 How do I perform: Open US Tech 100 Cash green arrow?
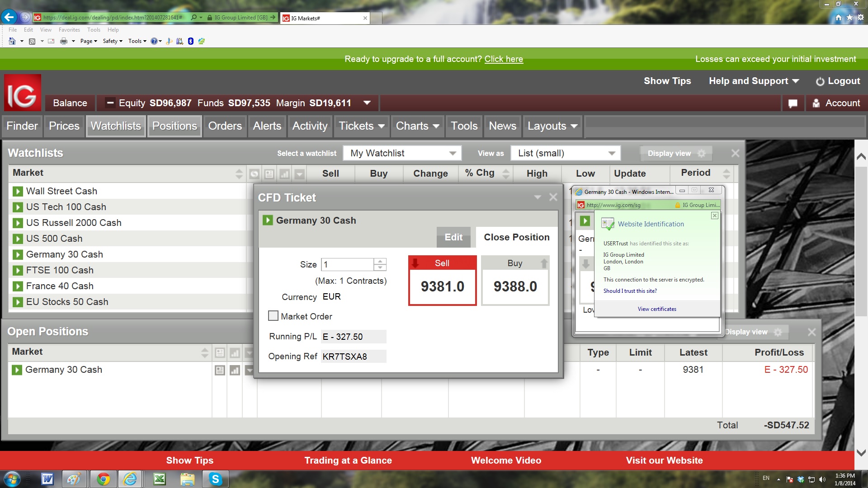coord(18,207)
